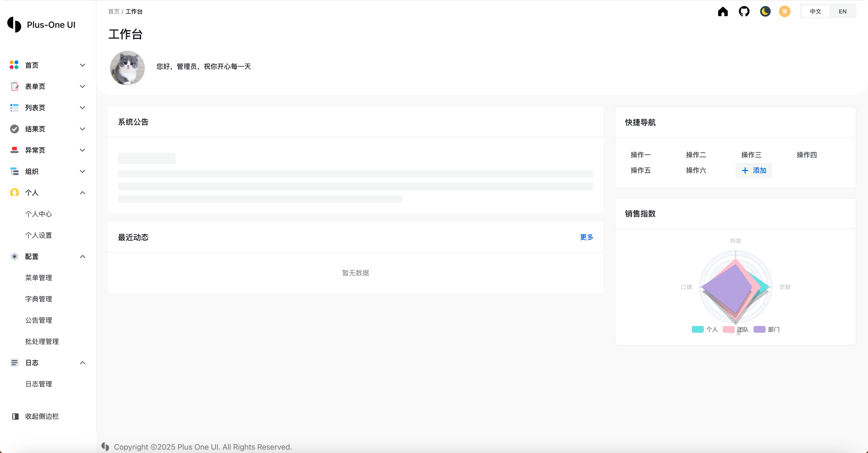This screenshot has height=453, width=868.
Task: Switch language to 中文
Action: [815, 11]
